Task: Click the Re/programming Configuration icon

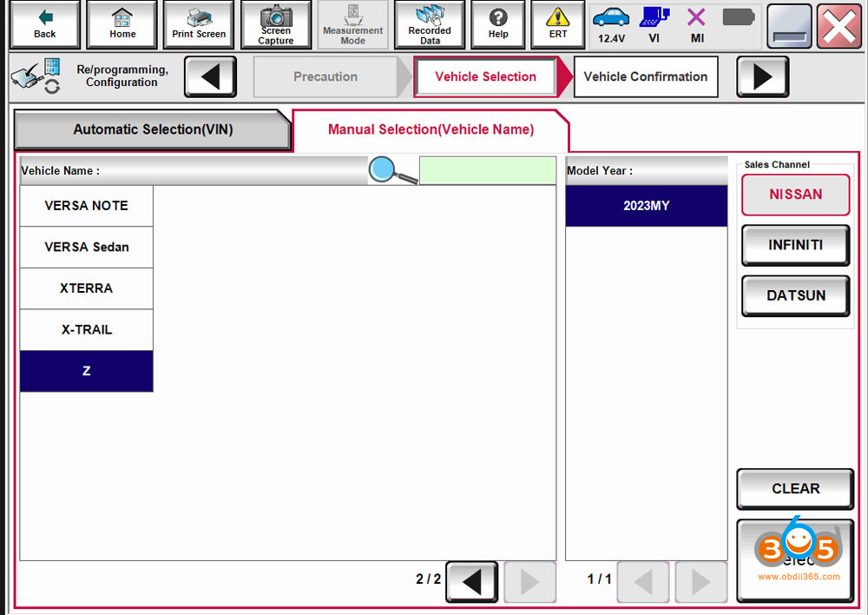Action: [x=36, y=76]
